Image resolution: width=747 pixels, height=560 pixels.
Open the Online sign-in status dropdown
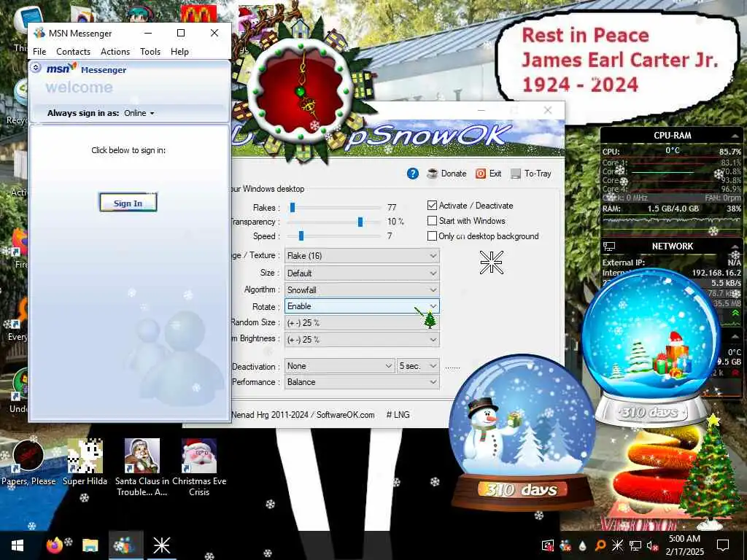139,113
